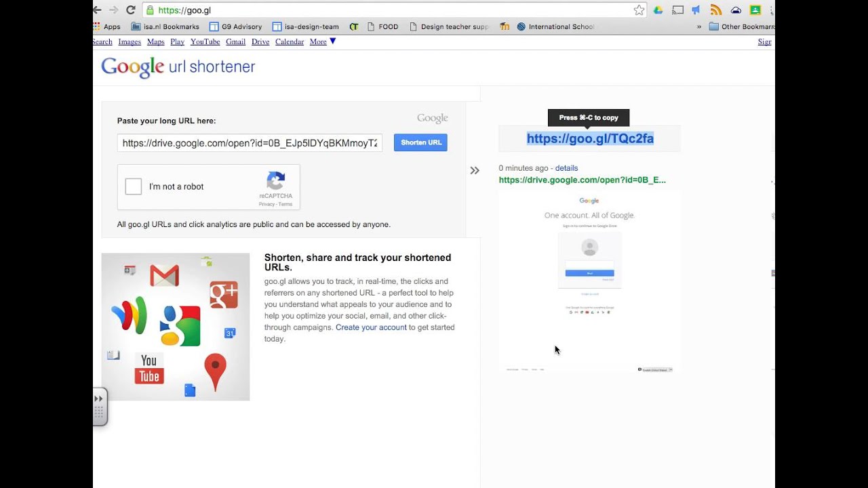Click the reCAPTCHA logo icon

click(x=275, y=180)
